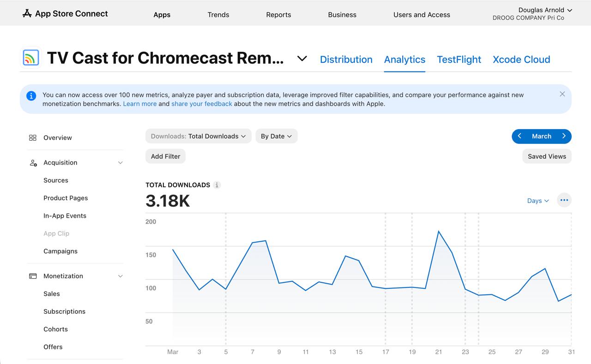This screenshot has height=364, width=591.
Task: Click the blue info icon in banner
Action: pos(31,96)
